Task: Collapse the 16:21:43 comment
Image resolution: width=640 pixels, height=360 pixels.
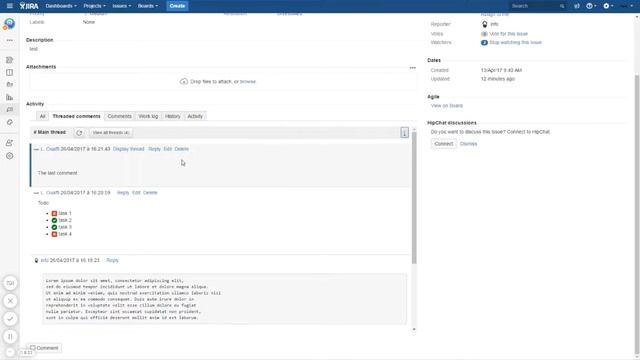Action: (36, 149)
